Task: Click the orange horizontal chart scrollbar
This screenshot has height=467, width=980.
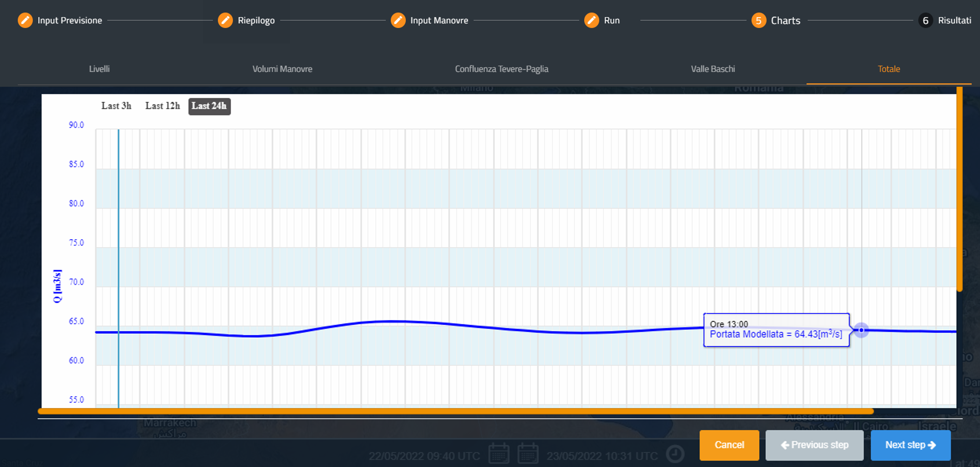Action: pos(455,411)
